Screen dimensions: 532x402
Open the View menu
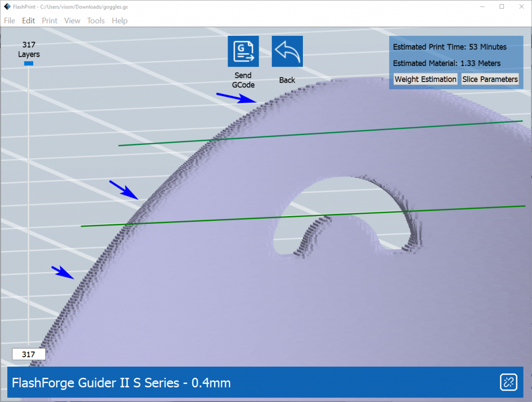72,21
